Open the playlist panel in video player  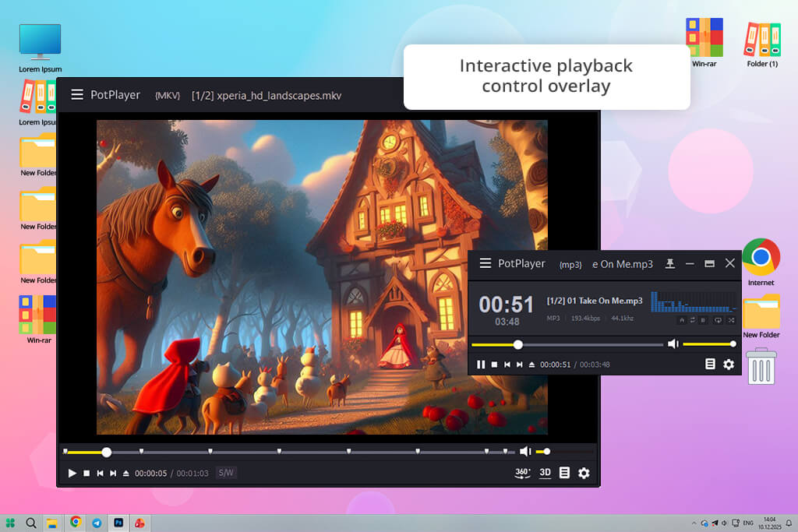pos(564,473)
